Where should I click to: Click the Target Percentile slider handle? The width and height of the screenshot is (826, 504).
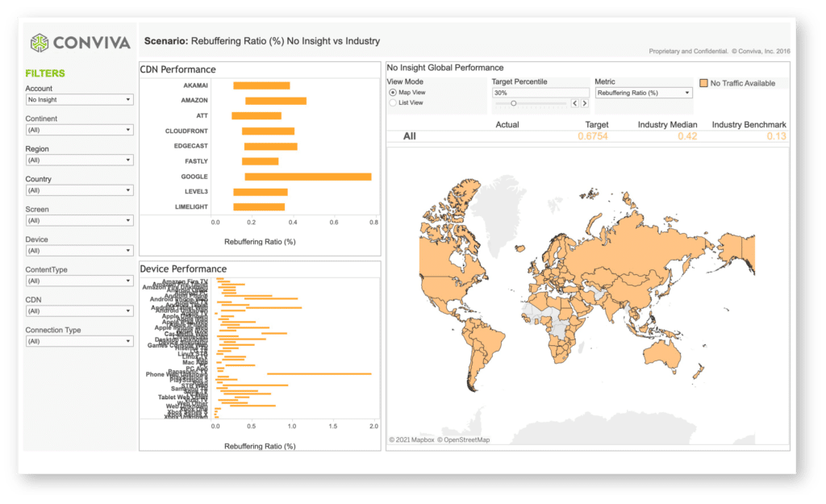point(514,103)
